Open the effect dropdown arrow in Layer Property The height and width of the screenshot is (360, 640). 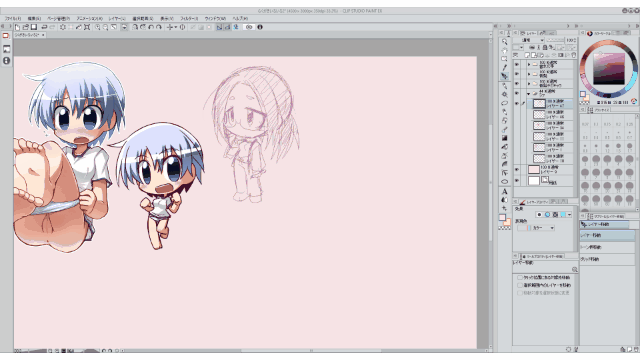coord(569,214)
